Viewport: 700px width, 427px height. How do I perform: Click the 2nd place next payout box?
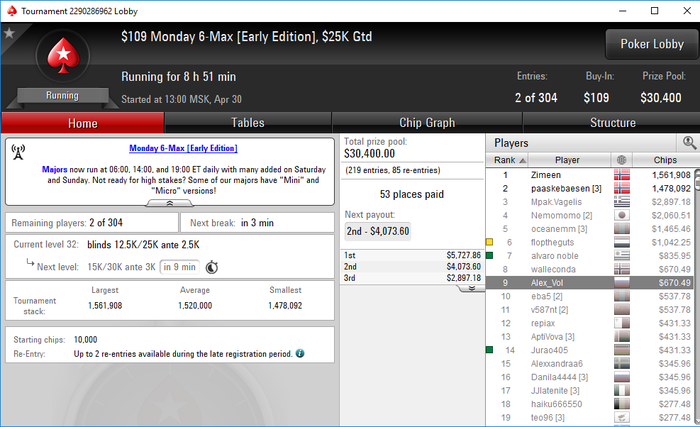[x=378, y=231]
